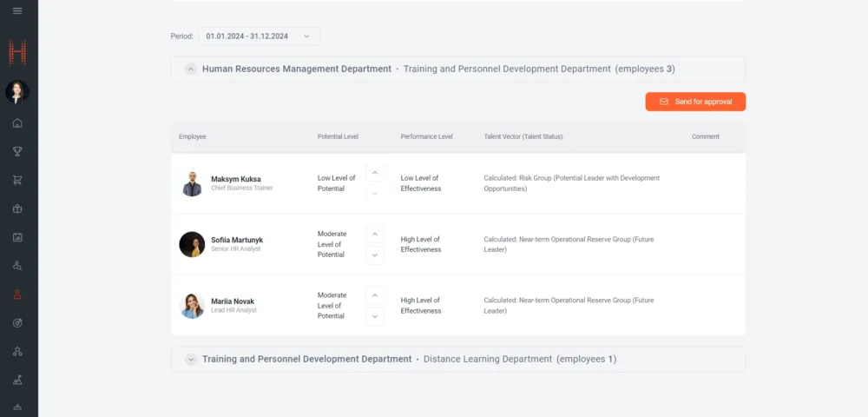Image resolution: width=868 pixels, height=417 pixels.
Task: Open the target goals sidebar icon
Action: (x=17, y=322)
